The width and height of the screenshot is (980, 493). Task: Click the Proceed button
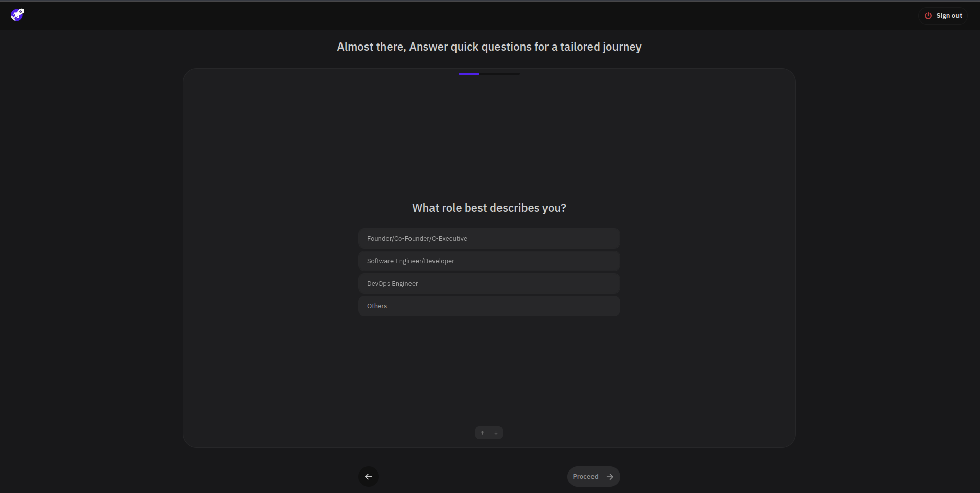point(594,477)
